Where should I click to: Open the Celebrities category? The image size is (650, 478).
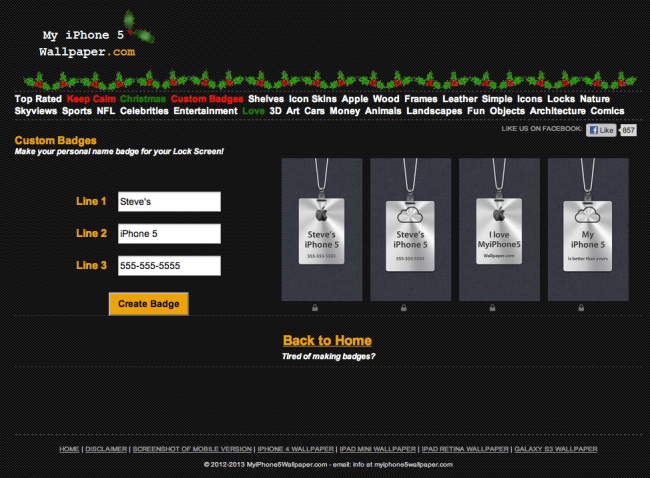[144, 111]
